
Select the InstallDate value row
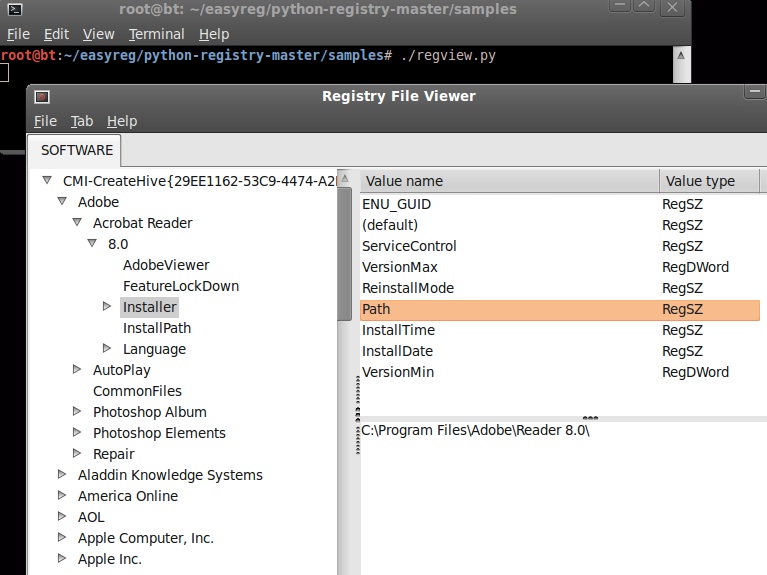[x=397, y=351]
